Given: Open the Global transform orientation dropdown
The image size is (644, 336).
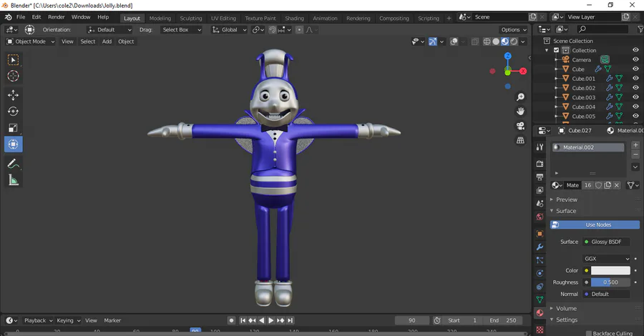Looking at the screenshot, I should [229, 29].
